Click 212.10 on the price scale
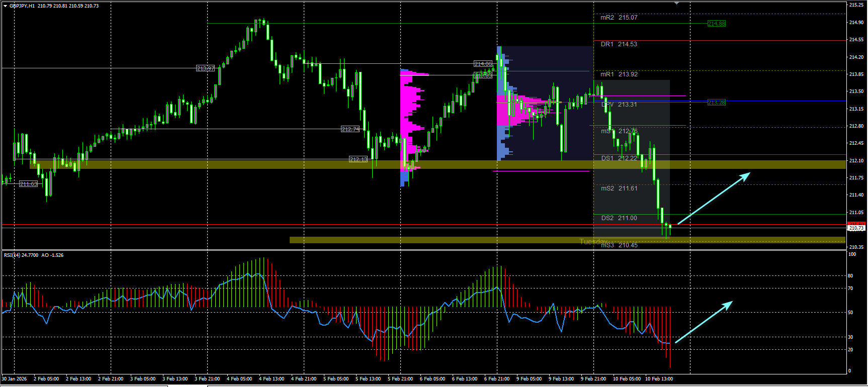868x387 pixels. click(x=856, y=161)
